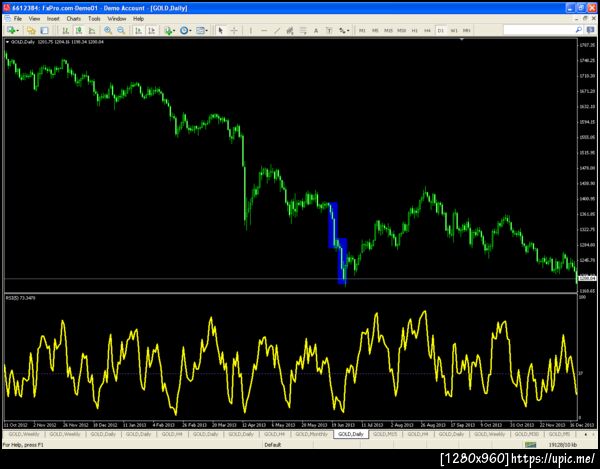This screenshot has height=469, width=600.
Task: Open the View menu
Action: (34, 18)
